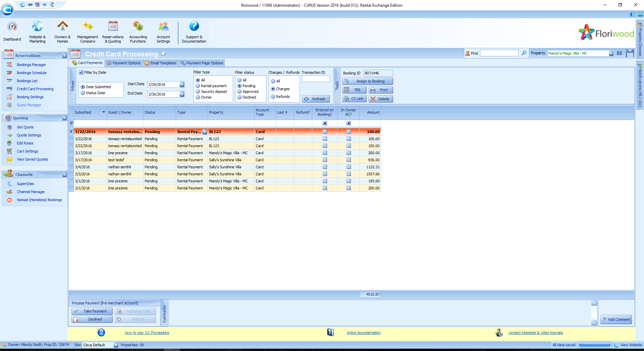Open Bookings Schedule in sidebar
644x351 pixels.
(x=32, y=73)
